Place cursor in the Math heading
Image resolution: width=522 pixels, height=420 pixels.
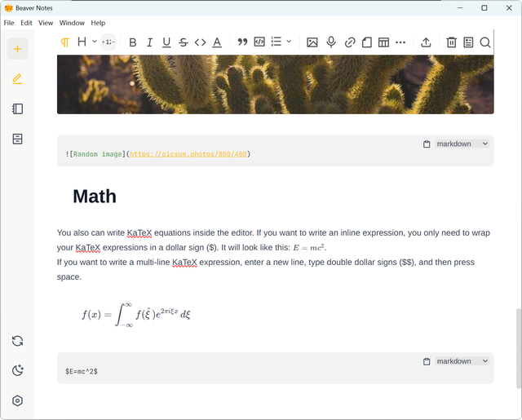pyautogui.click(x=95, y=197)
